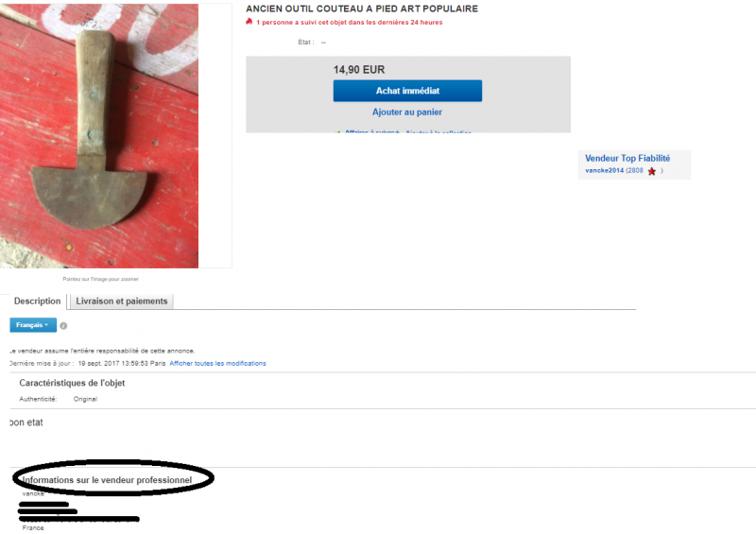
Task: Click the grey info icon beside Français
Action: (63, 326)
